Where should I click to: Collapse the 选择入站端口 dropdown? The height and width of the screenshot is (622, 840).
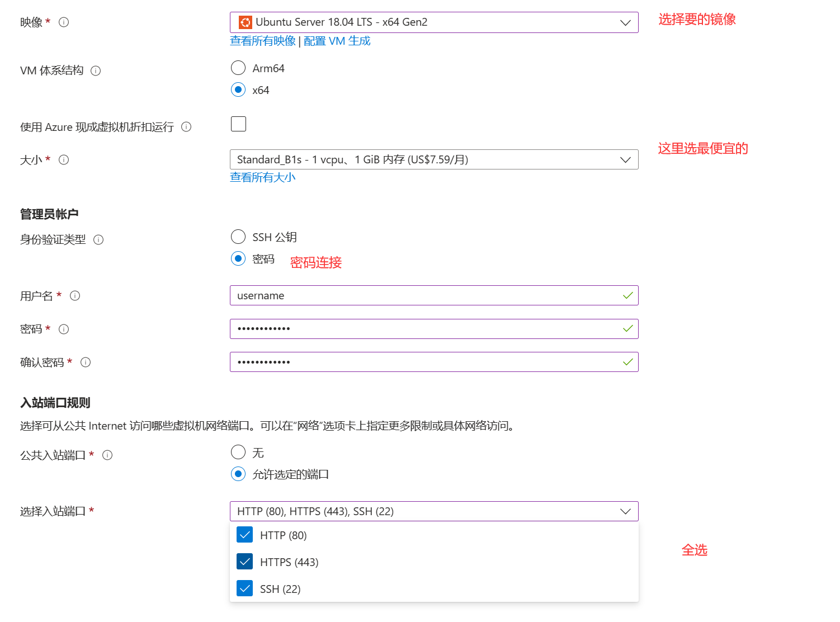[434, 511]
